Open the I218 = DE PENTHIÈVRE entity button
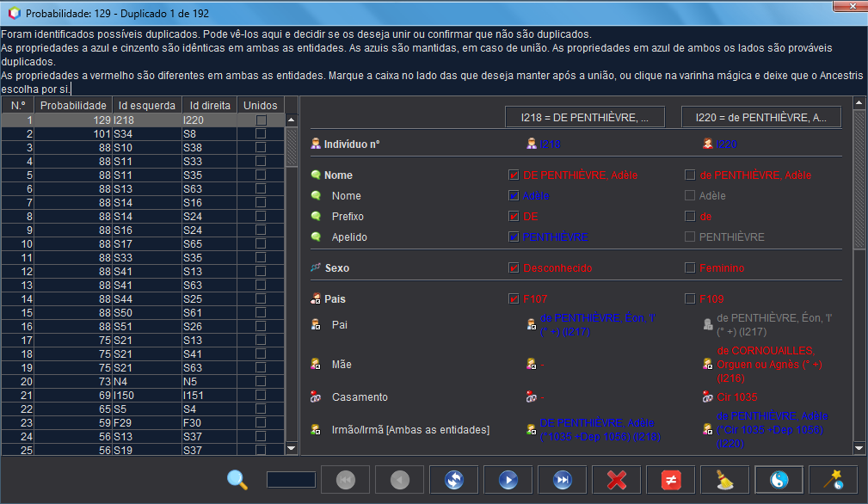This screenshot has height=504, width=868. [585, 117]
